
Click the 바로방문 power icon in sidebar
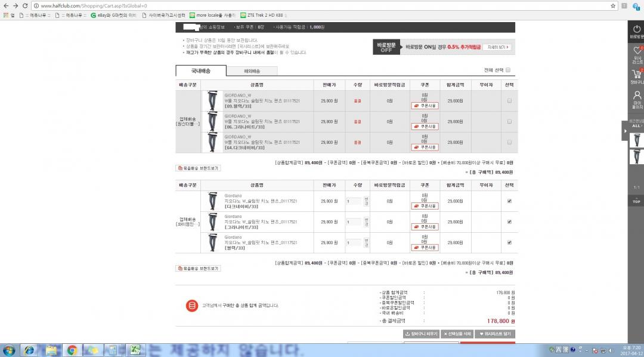coord(637,29)
